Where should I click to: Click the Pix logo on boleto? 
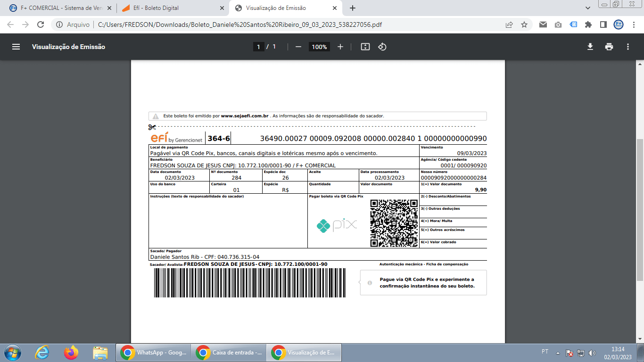tap(337, 226)
